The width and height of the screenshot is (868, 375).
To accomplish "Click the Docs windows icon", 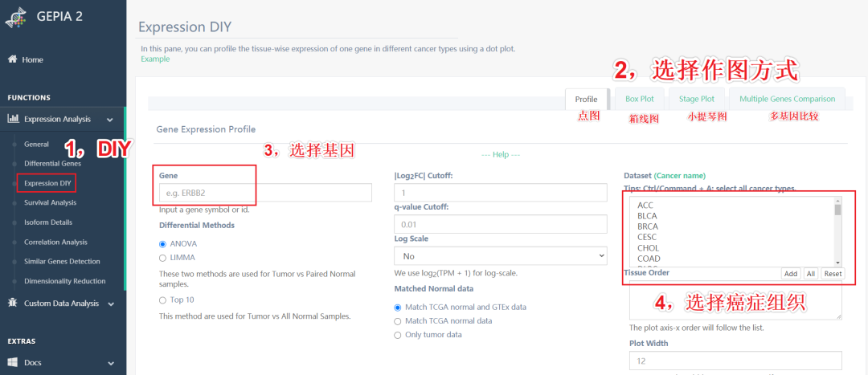I will coord(12,362).
